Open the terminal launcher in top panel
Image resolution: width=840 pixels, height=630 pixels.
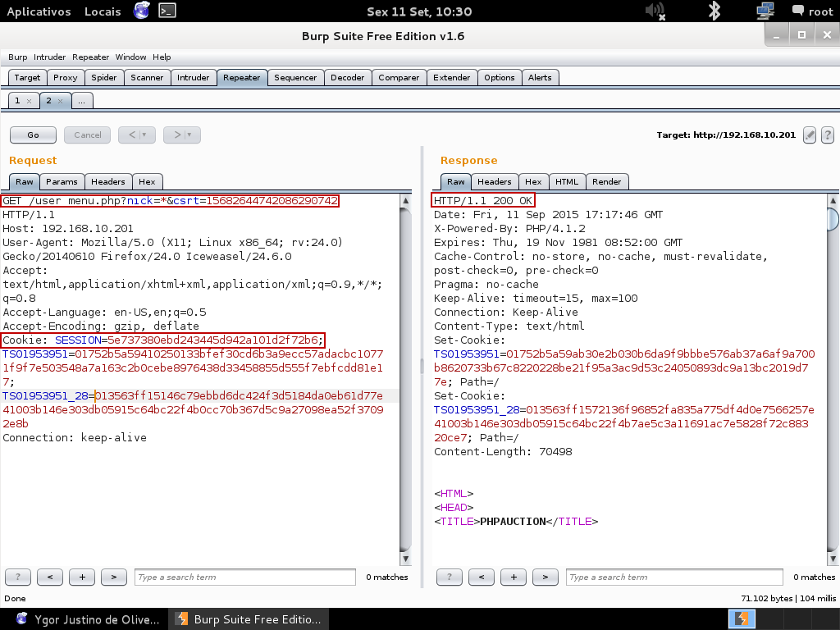click(x=167, y=11)
